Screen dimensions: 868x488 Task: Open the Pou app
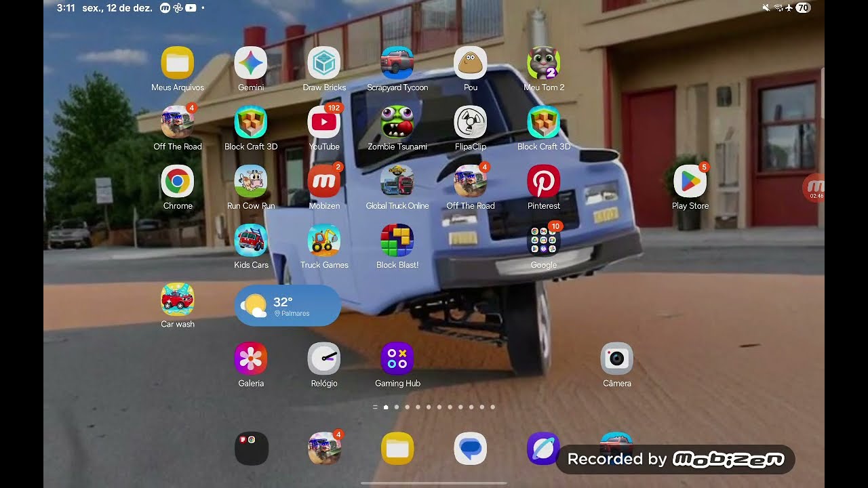(x=471, y=63)
